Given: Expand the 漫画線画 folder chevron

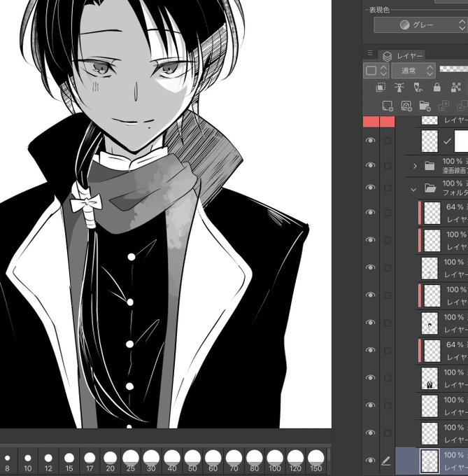Looking at the screenshot, I should (415, 166).
